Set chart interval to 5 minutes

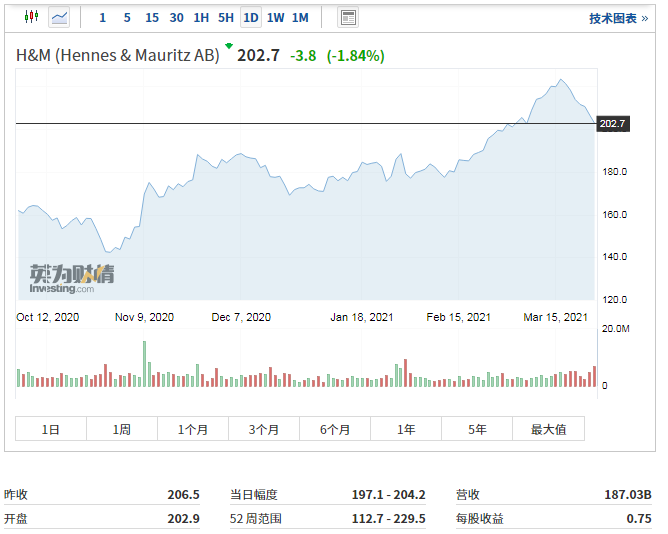pos(126,17)
